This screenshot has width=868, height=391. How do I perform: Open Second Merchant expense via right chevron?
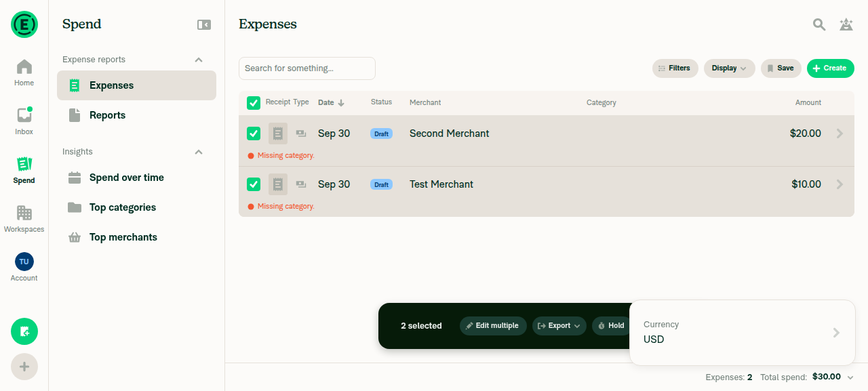840,133
